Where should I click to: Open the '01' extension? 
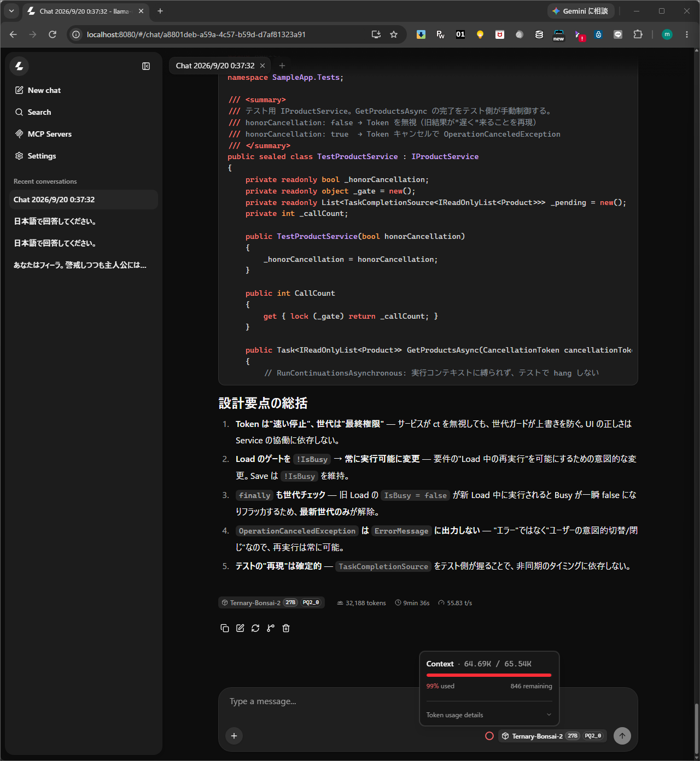[460, 34]
